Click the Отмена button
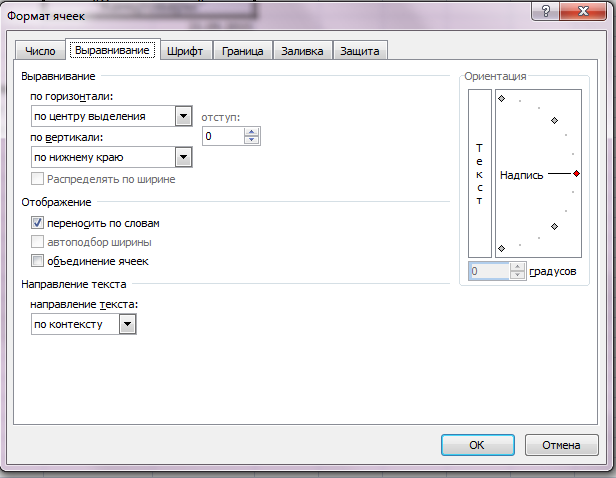The image size is (616, 478). (561, 445)
